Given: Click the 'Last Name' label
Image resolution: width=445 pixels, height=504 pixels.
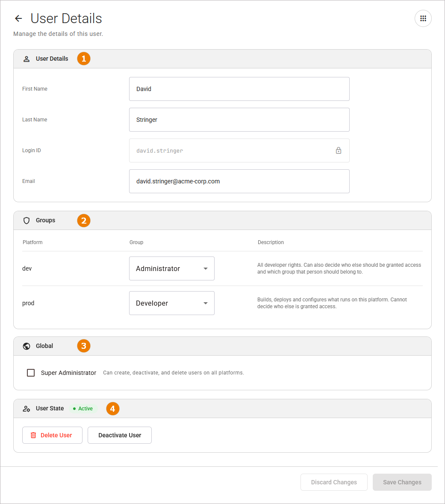Looking at the screenshot, I should tap(35, 120).
